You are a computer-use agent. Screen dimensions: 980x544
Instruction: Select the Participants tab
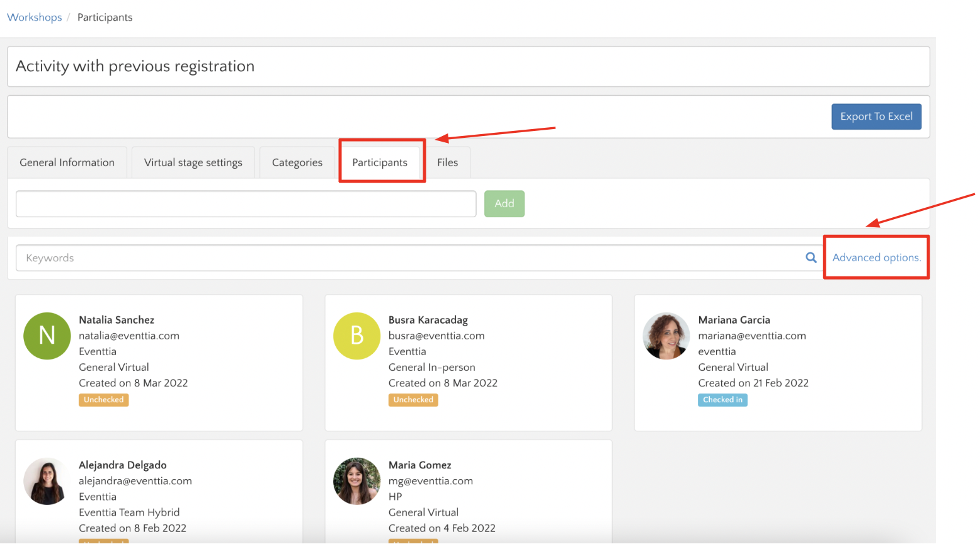[380, 162]
